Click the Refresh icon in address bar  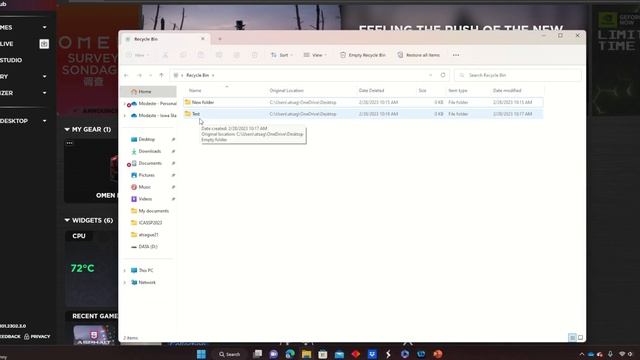click(x=443, y=75)
